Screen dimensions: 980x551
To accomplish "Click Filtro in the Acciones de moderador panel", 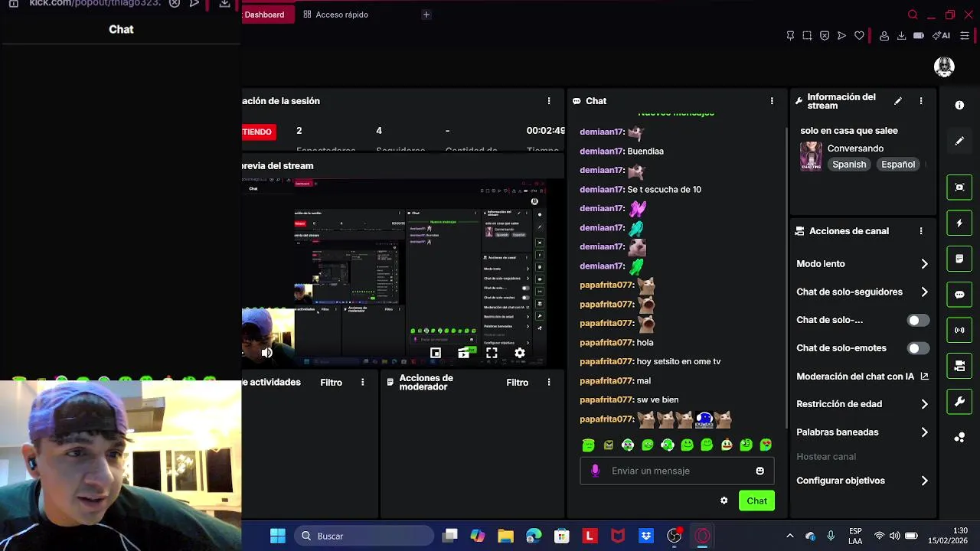I will point(517,382).
